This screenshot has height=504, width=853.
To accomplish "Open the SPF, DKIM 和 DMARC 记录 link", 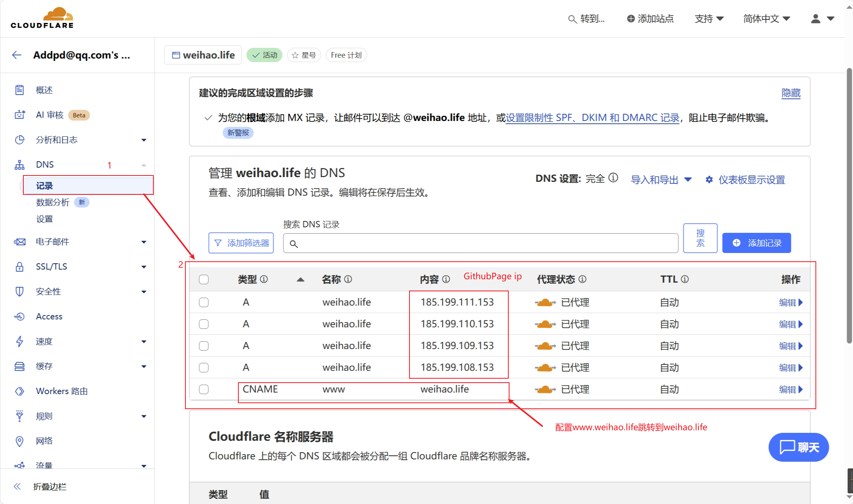I will tap(593, 118).
